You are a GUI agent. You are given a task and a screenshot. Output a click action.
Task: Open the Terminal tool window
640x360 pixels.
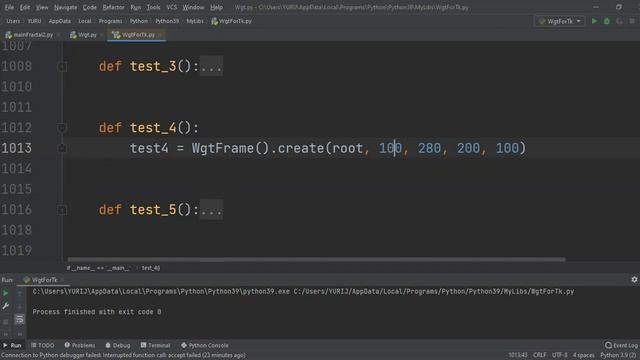click(x=156, y=345)
